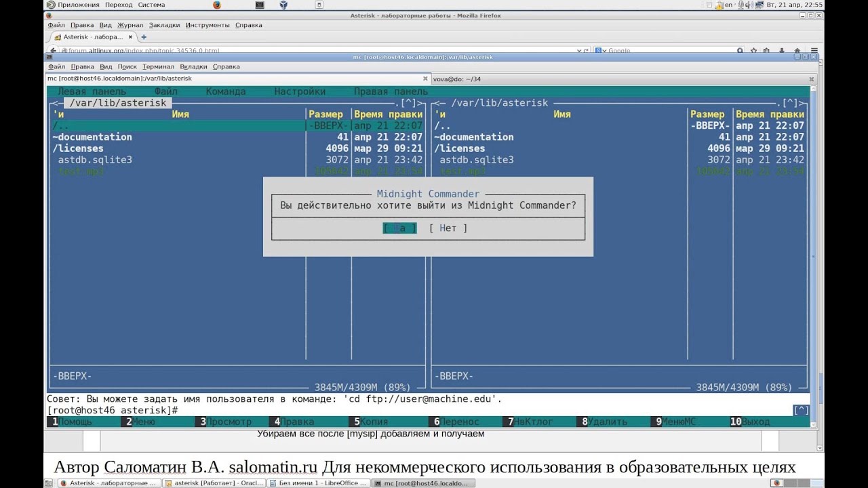Open the Настройки menu in mc
The width and height of the screenshot is (868, 488).
click(x=300, y=91)
